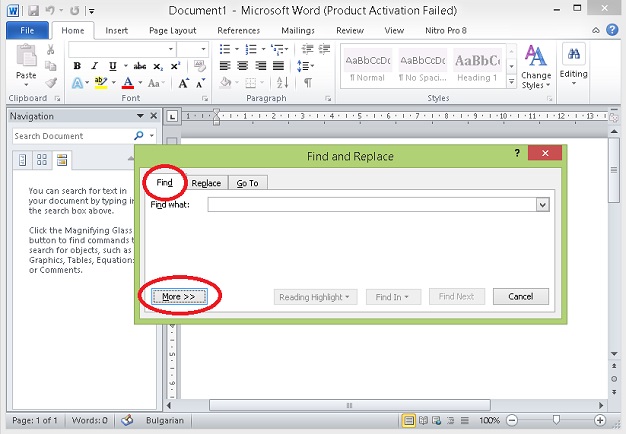Click the magnifying glass in Search Document
The width and height of the screenshot is (626, 434).
coord(140,136)
